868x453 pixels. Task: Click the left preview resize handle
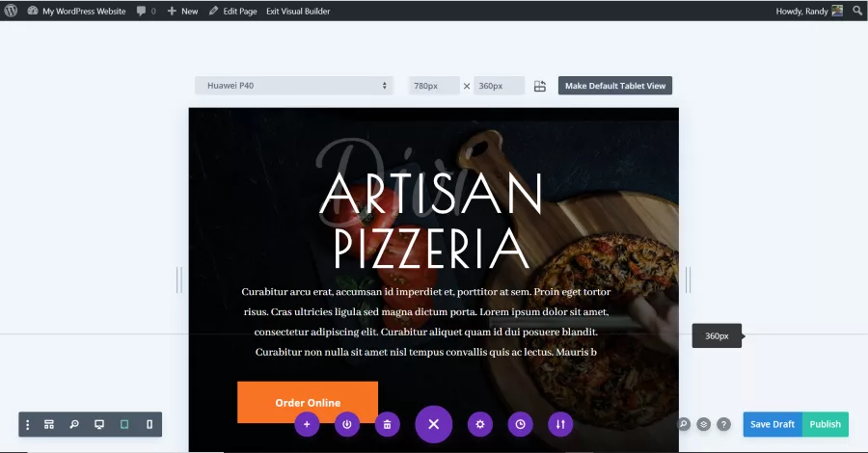point(179,280)
